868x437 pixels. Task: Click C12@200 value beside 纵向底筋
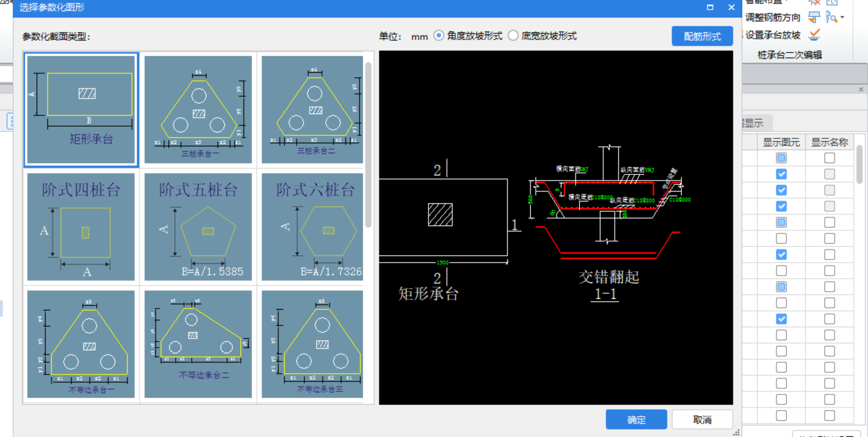[645, 200]
